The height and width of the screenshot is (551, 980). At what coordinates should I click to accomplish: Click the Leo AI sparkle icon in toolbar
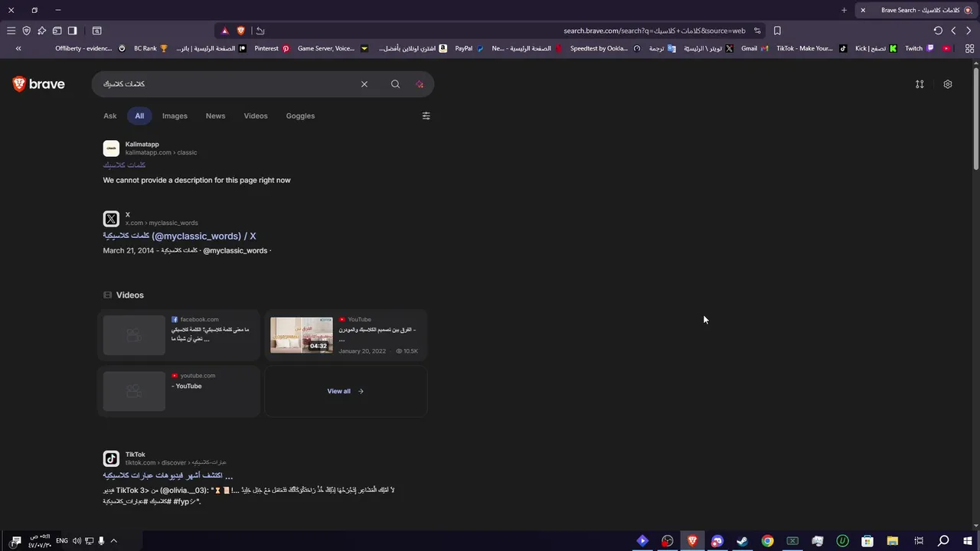tap(41, 31)
